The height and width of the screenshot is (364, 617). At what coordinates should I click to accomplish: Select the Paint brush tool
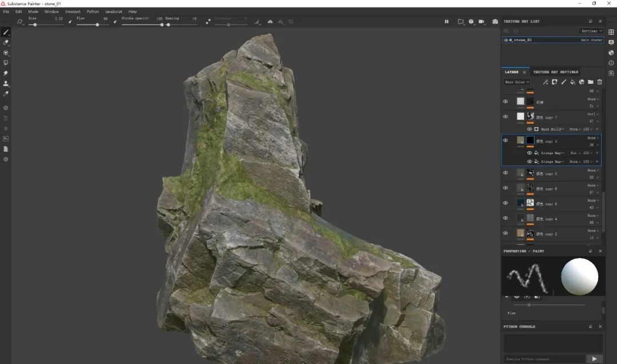pos(6,32)
